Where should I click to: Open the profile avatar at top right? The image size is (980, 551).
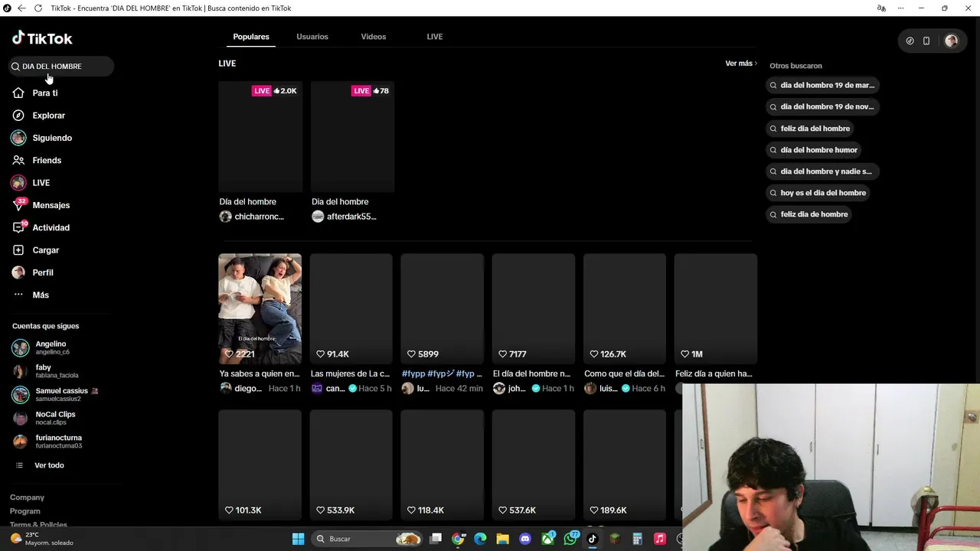point(951,41)
